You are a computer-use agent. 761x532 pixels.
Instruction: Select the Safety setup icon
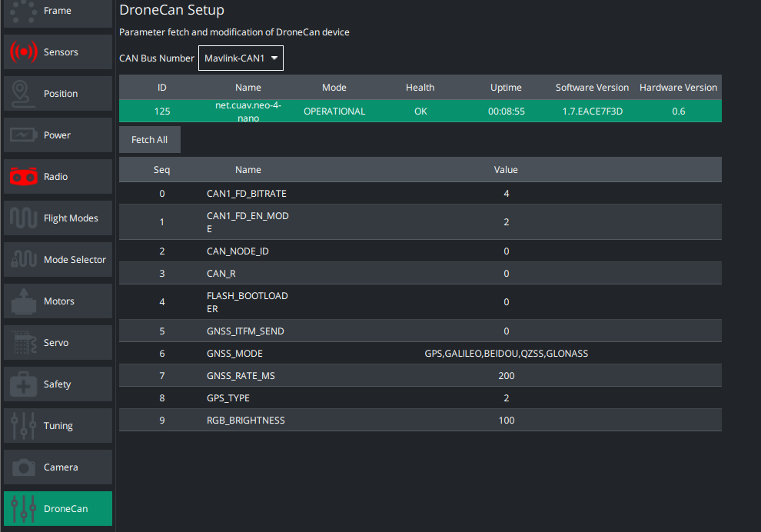pos(58,384)
